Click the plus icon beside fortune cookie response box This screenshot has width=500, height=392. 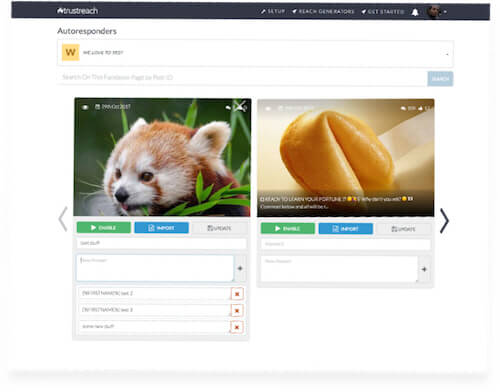click(424, 269)
